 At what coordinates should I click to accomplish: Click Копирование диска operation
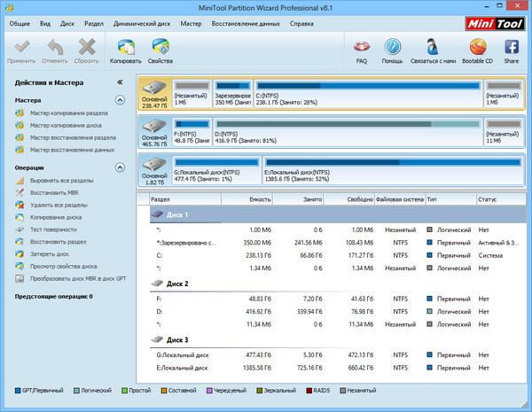pyautogui.click(x=56, y=217)
